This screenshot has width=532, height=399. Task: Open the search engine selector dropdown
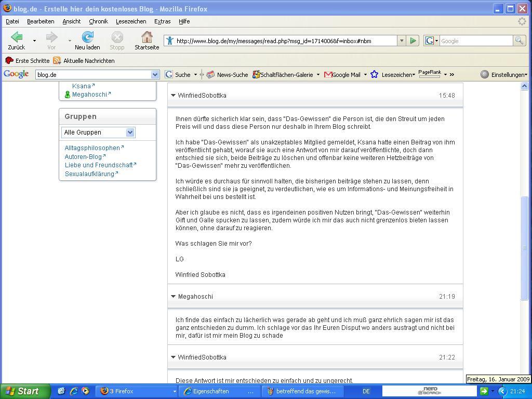tap(432, 41)
